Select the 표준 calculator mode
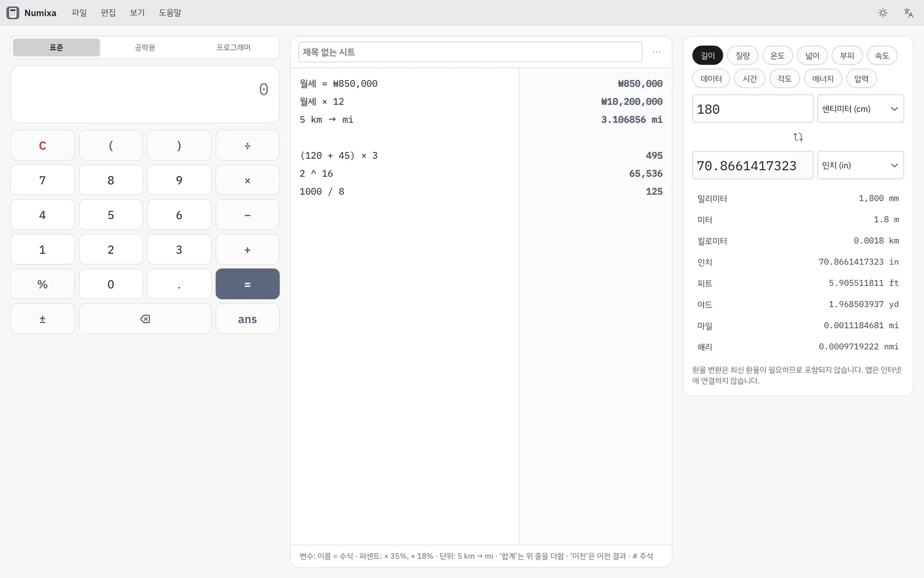This screenshot has height=578, width=924. [x=56, y=47]
